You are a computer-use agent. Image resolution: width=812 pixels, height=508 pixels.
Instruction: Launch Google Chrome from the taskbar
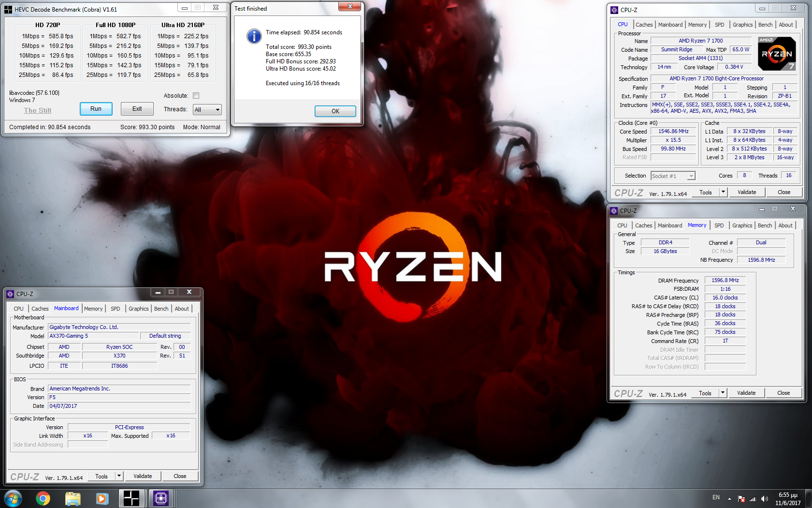[43, 498]
